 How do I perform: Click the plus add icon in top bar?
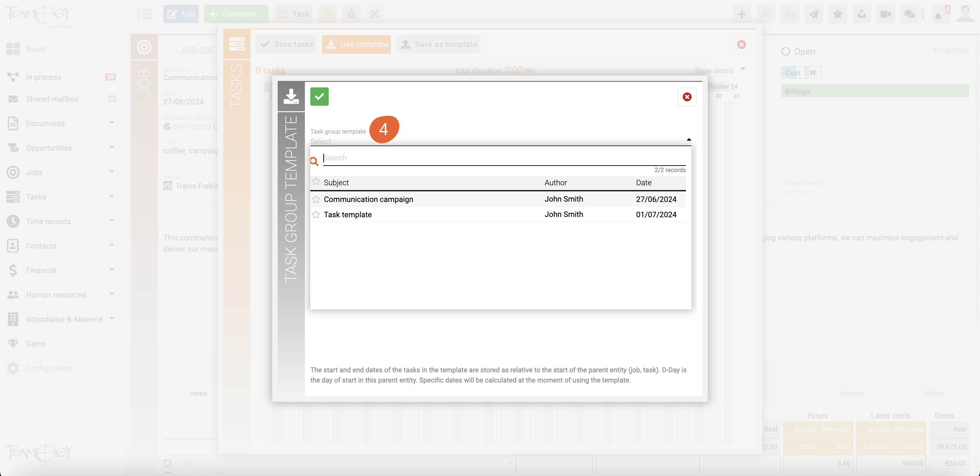742,14
